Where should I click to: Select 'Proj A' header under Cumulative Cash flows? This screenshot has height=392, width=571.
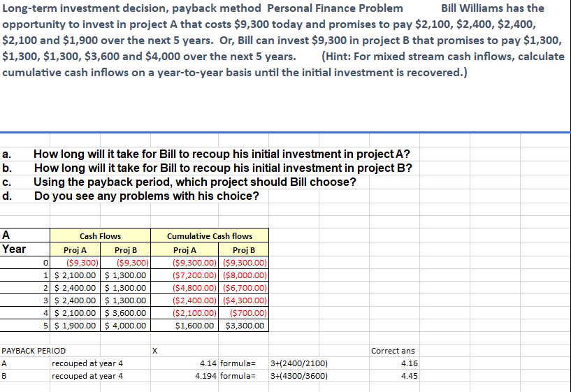(x=185, y=250)
